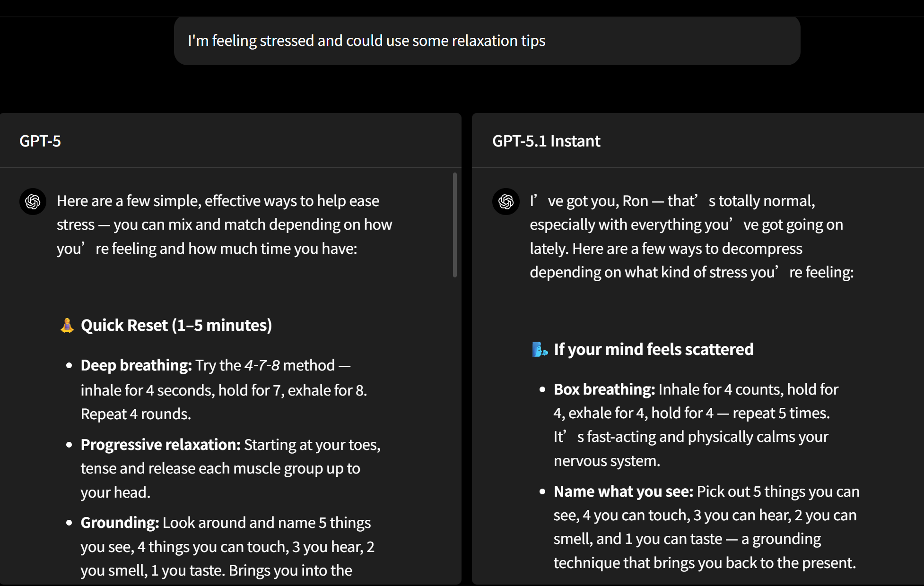Click the scrollbar in the GPT-5 panel

pyautogui.click(x=455, y=225)
